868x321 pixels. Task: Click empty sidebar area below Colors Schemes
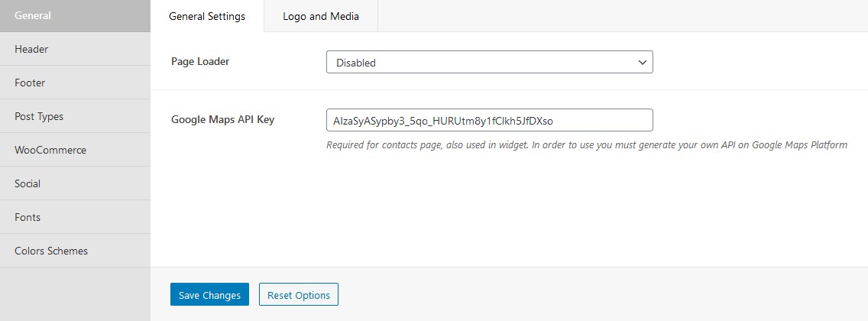(x=75, y=294)
